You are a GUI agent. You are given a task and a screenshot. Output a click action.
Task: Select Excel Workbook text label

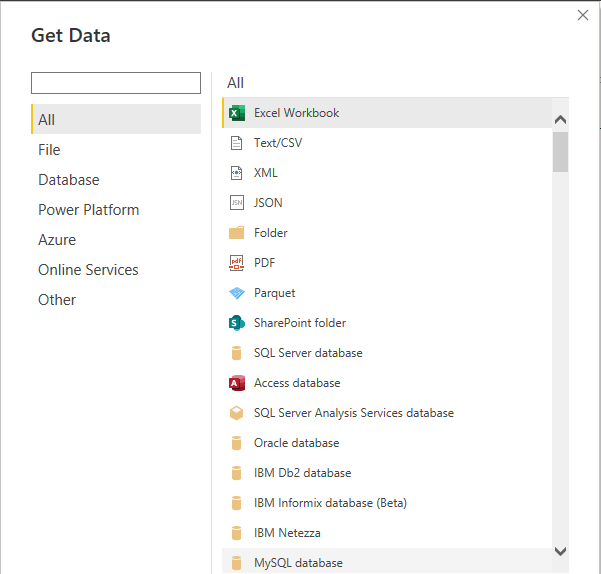tap(296, 113)
